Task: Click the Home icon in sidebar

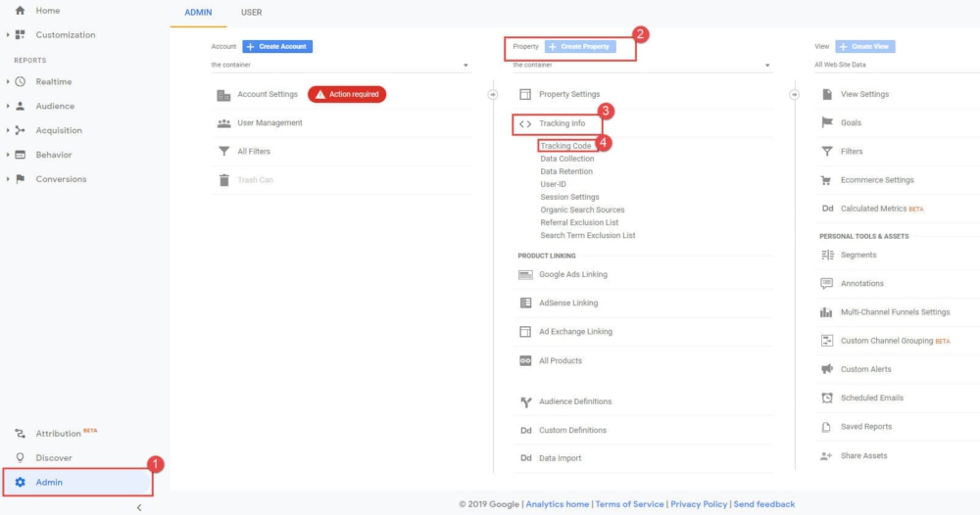Action: pyautogui.click(x=20, y=11)
